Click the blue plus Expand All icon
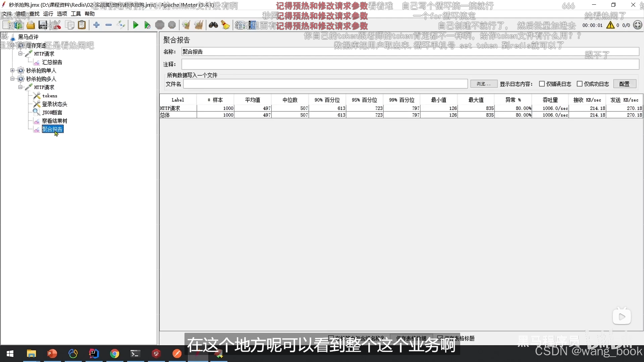This screenshot has height=362, width=644. point(97,25)
